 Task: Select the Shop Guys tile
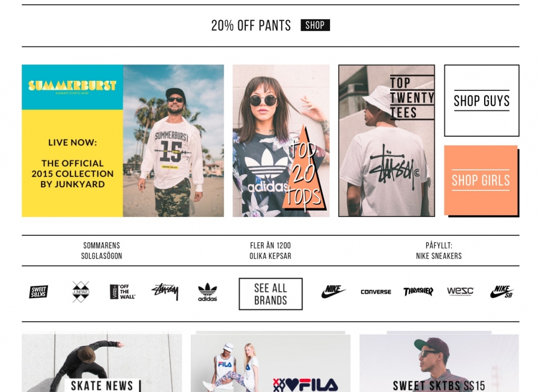481,101
